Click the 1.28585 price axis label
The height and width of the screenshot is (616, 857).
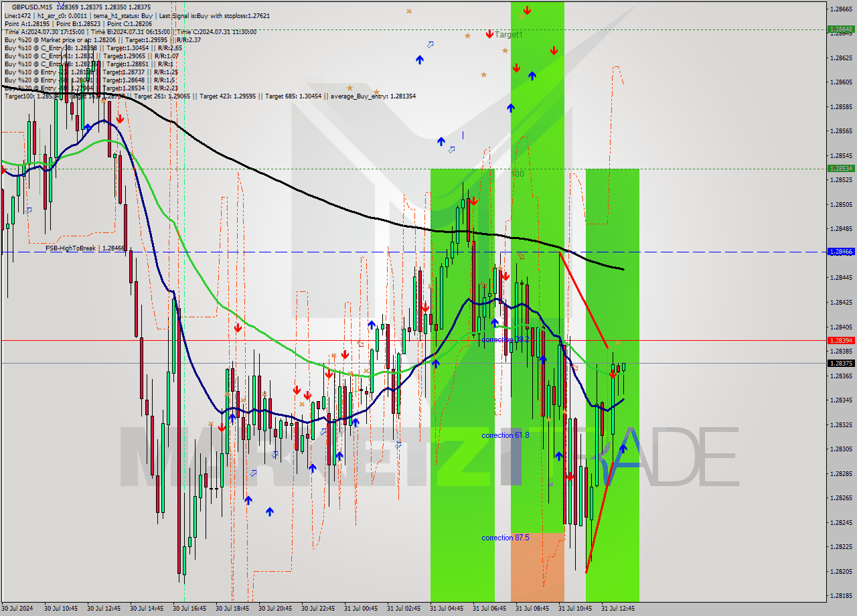[x=841, y=106]
